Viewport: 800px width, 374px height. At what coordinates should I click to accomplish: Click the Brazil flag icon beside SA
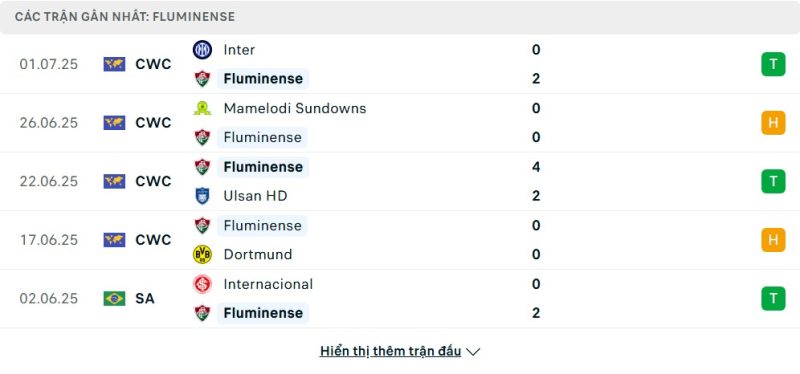point(114,298)
